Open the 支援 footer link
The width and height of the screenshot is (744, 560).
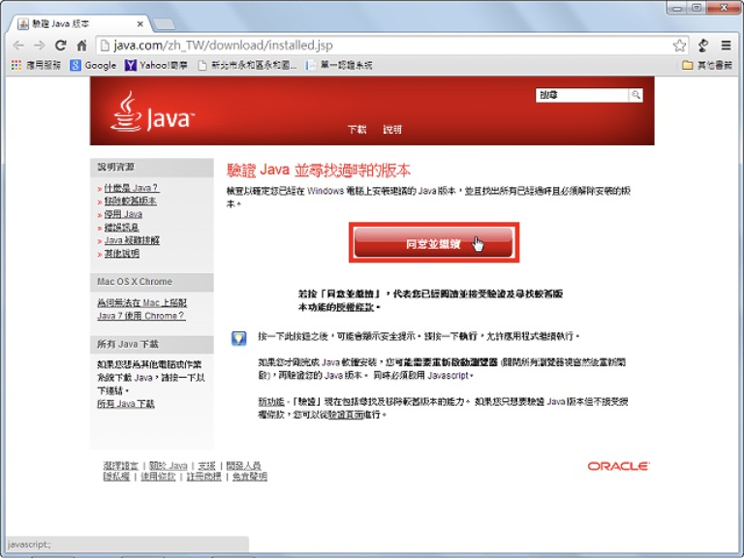207,466
